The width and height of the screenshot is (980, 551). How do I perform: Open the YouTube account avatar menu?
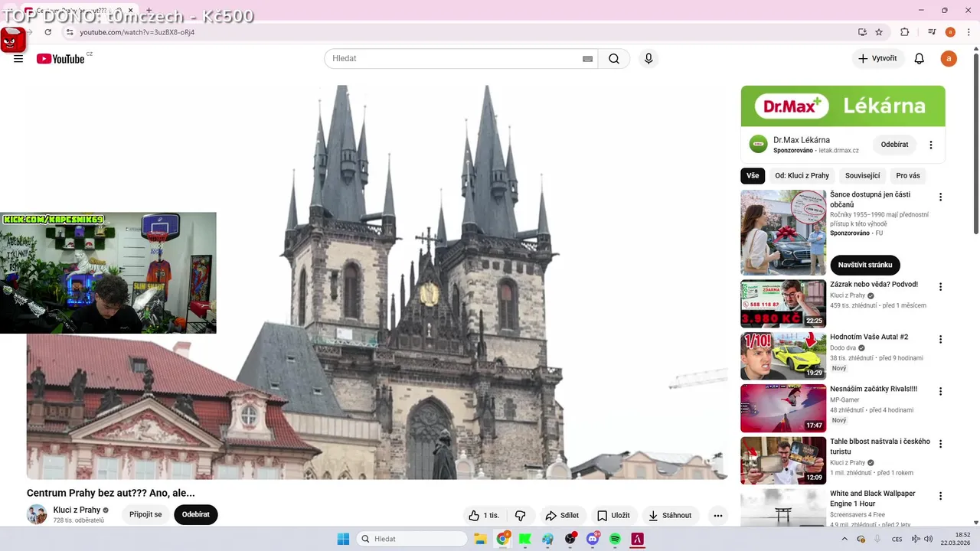[x=949, y=59]
